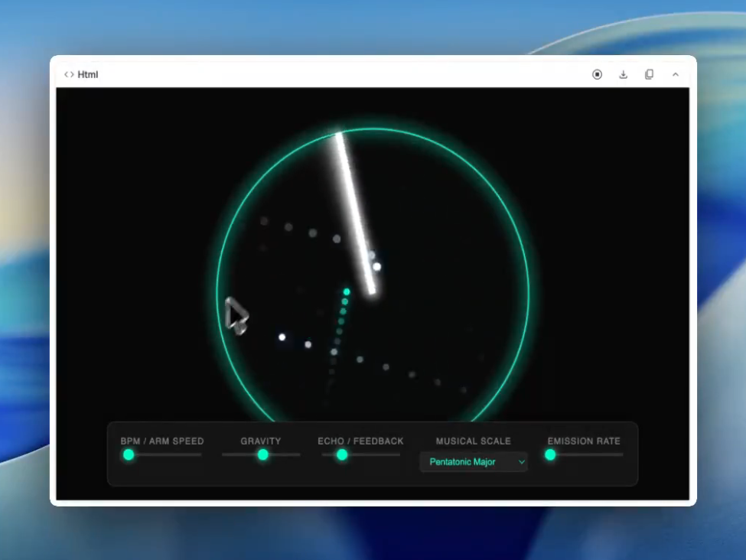Click the 'MUSICAL SCALE' label
The width and height of the screenshot is (746, 560).
[x=474, y=441]
